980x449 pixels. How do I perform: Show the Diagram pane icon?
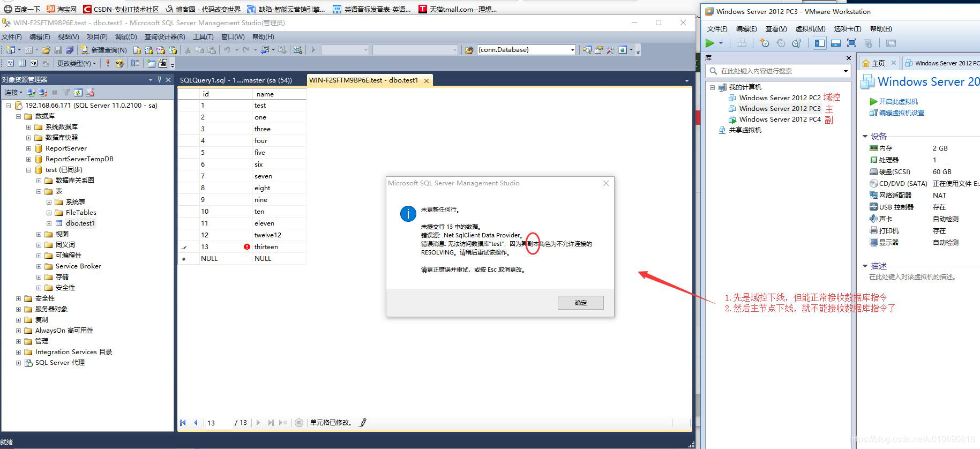click(10, 63)
